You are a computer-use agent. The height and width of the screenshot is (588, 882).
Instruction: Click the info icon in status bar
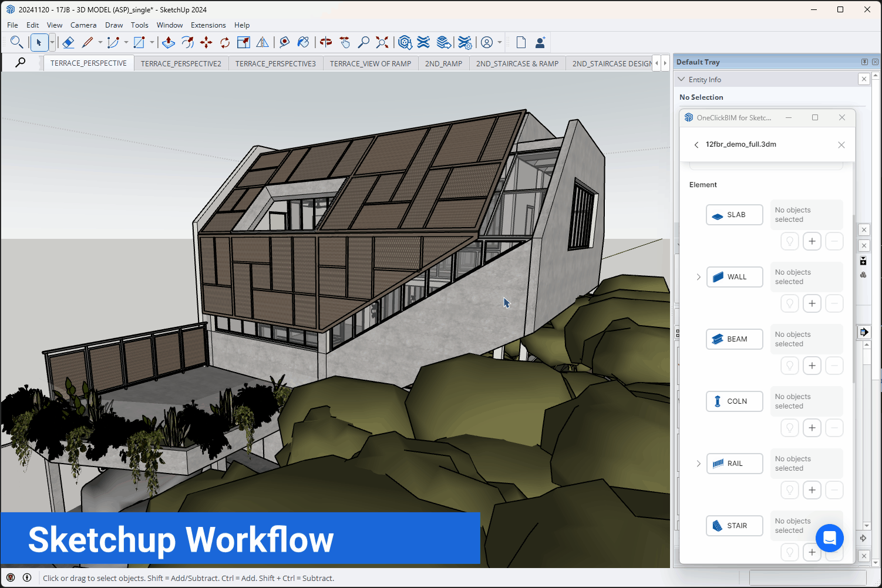[27, 577]
